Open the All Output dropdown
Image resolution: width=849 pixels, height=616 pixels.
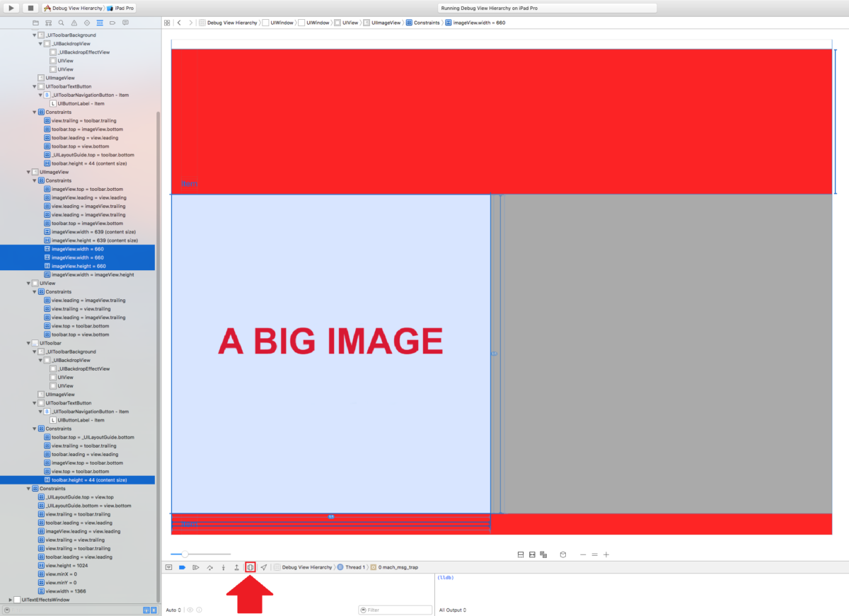pyautogui.click(x=452, y=610)
